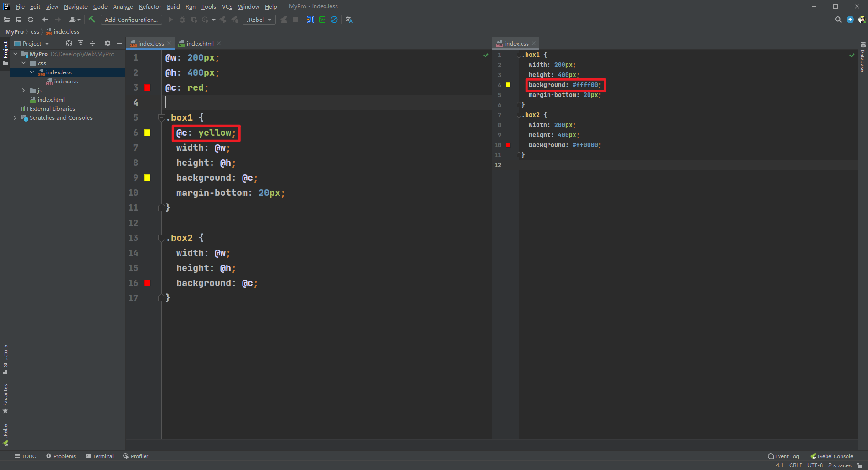Viewport: 868px width, 470px height.
Task: Open Project panel gear settings
Action: point(108,43)
